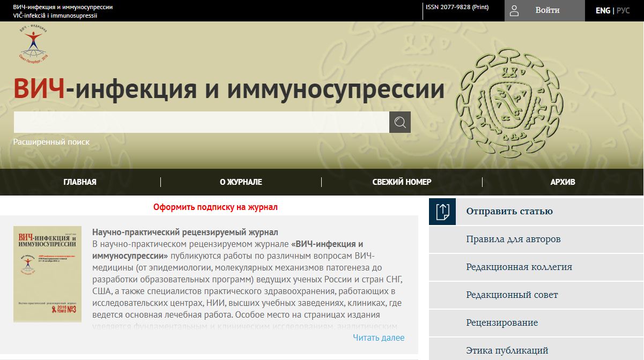The height and width of the screenshot is (360, 644).
Task: Click the magnifying glass search icon
Action: point(400,122)
